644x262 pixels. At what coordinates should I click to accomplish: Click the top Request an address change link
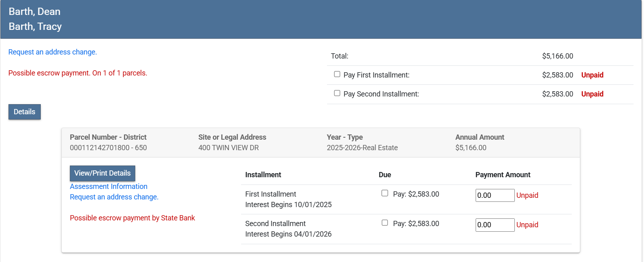point(52,52)
